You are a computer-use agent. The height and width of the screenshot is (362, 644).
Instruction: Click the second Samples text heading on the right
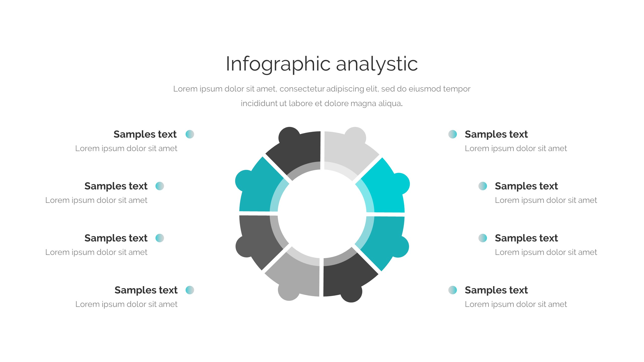526,186
